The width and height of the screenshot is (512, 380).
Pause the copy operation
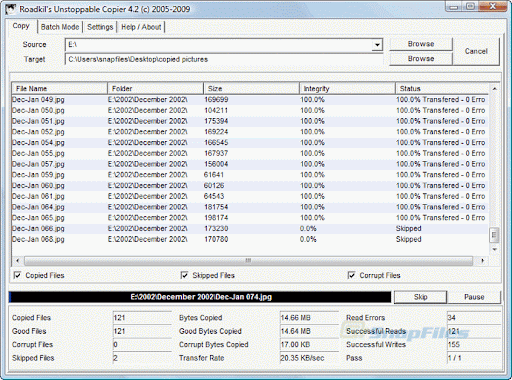point(474,297)
